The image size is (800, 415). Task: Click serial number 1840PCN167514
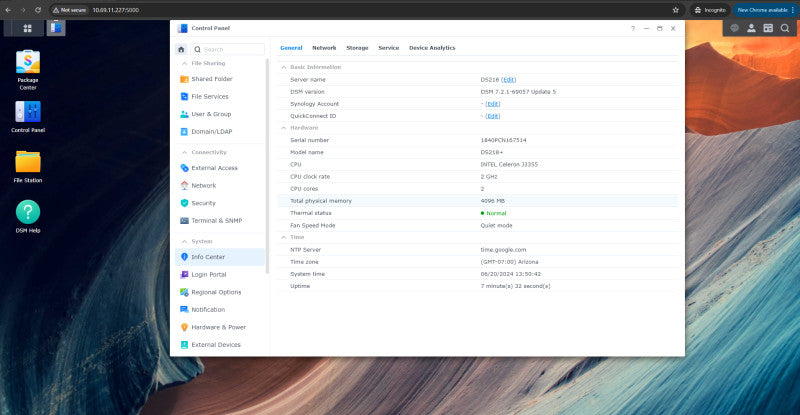tap(503, 140)
